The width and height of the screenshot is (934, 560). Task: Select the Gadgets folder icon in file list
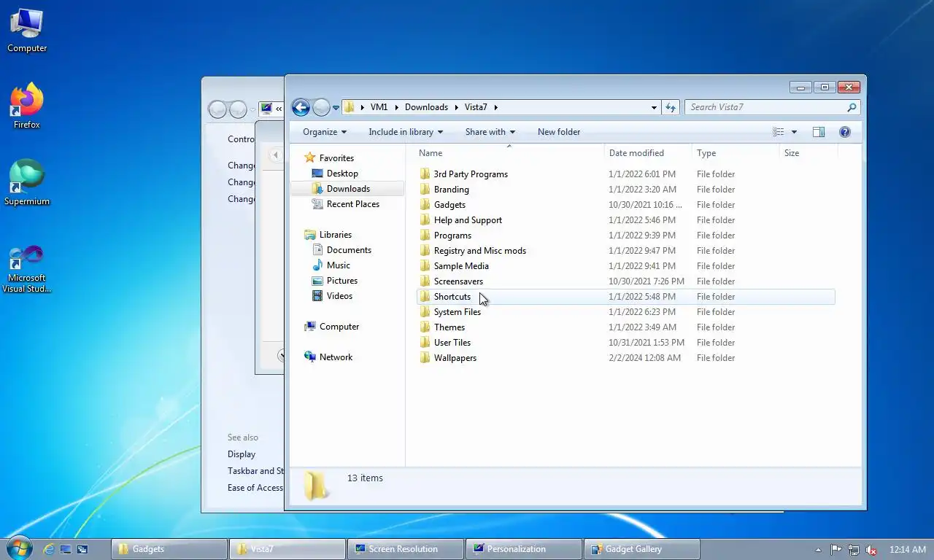[425, 205]
